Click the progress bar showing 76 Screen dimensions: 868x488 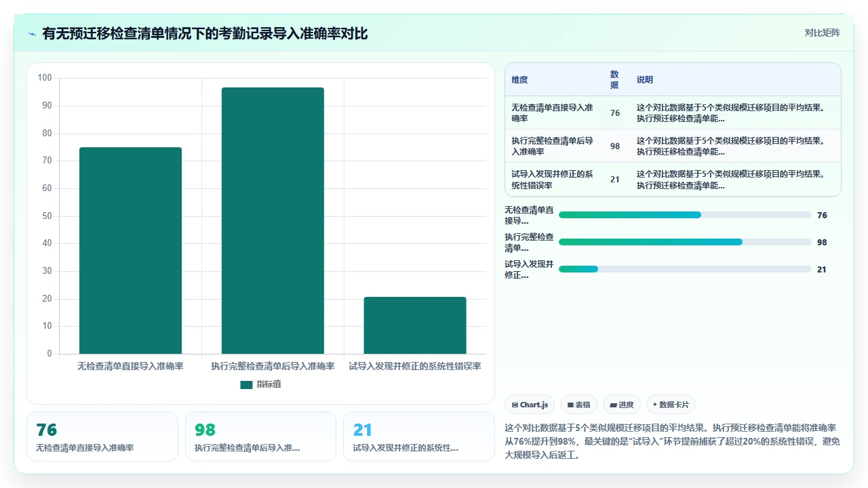point(685,215)
